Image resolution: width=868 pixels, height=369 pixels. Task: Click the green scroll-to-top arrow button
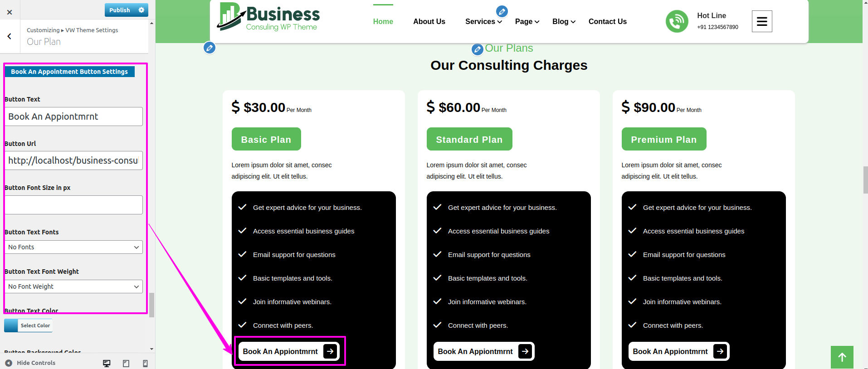[x=842, y=357]
